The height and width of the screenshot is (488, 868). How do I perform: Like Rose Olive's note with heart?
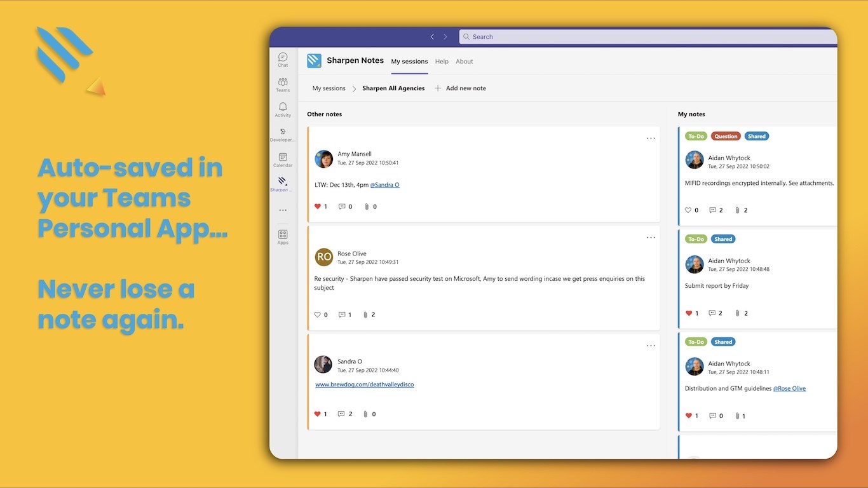[318, 315]
